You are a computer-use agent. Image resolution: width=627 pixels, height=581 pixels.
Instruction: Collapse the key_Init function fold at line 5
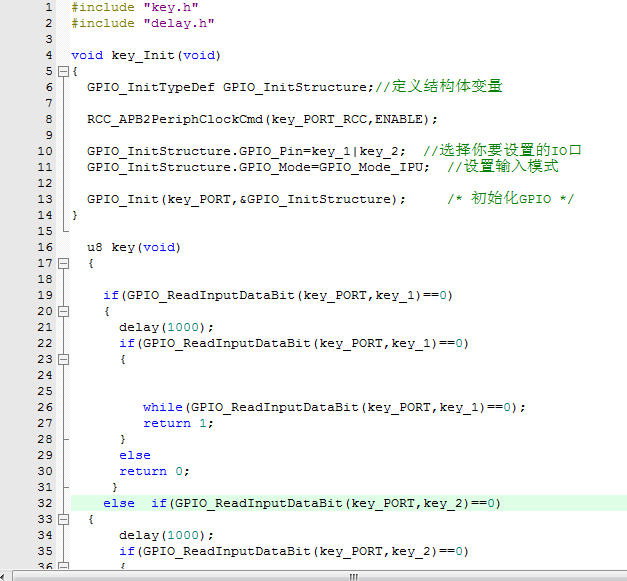click(x=63, y=72)
